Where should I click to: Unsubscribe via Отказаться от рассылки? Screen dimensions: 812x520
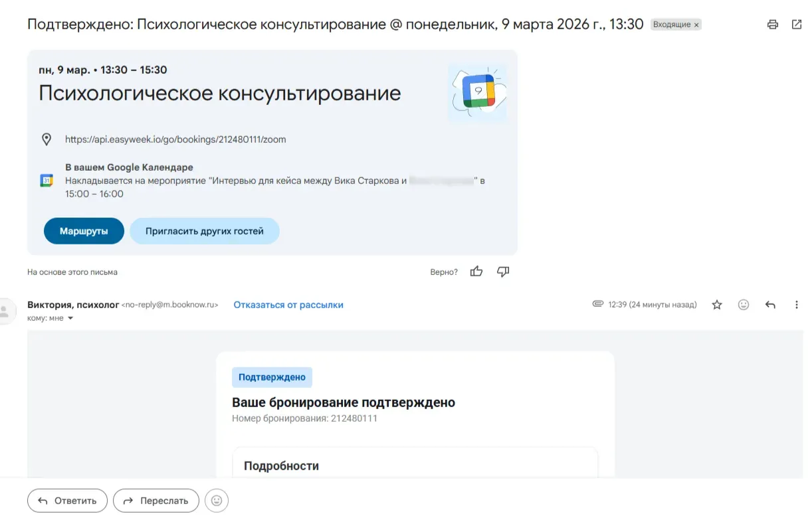point(288,304)
